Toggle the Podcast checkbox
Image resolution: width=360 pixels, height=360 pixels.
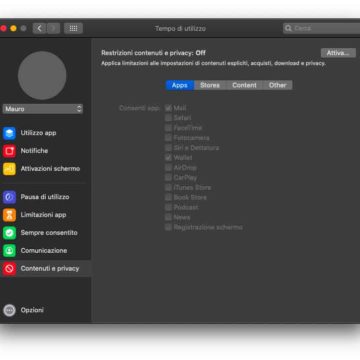pos(168,207)
